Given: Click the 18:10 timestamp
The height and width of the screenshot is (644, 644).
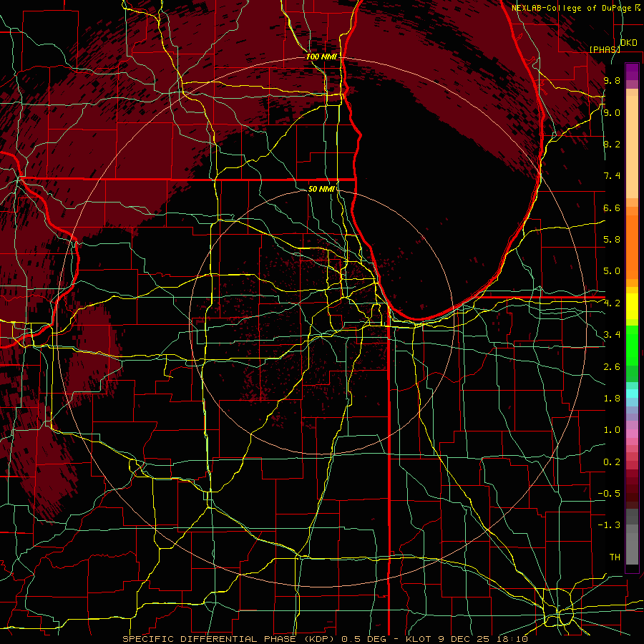Looking at the screenshot, I should point(513,639).
